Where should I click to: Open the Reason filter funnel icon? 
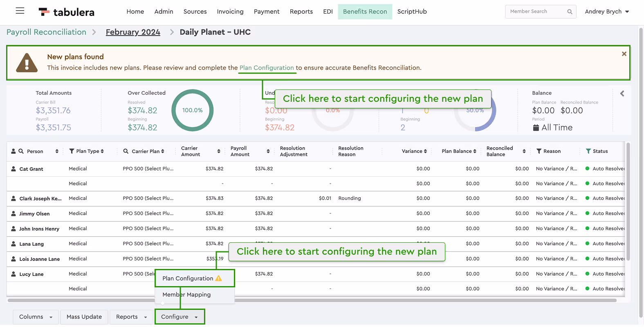tap(539, 151)
